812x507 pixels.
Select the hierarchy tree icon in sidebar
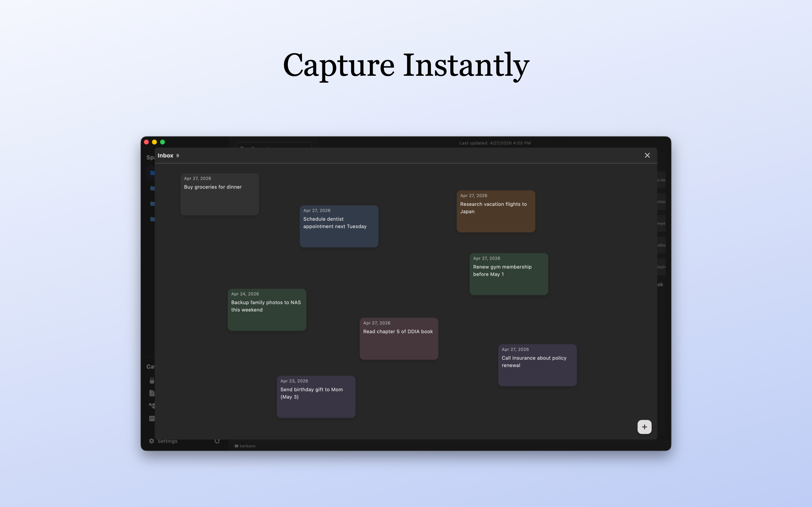click(152, 406)
